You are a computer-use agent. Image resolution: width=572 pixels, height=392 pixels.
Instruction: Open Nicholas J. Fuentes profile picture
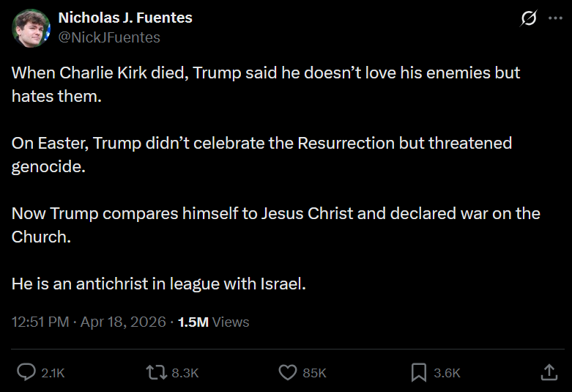(x=30, y=28)
